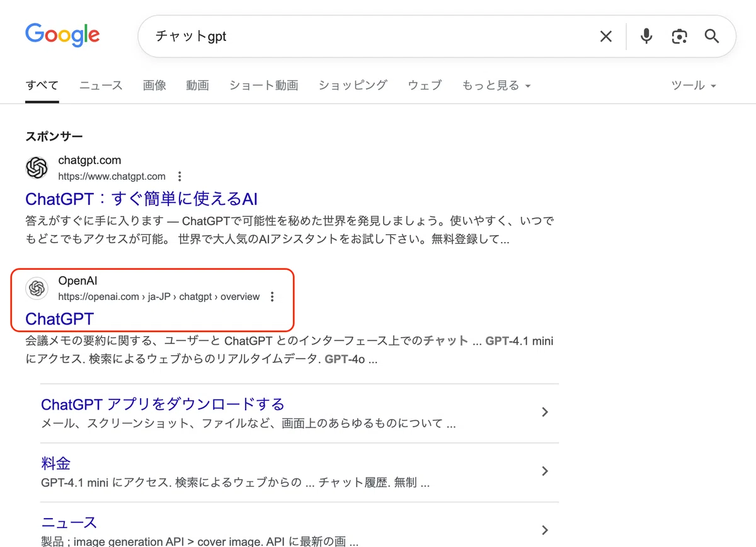Click snippet starting 答えがすぐに手に入ります
The width and height of the screenshot is (756, 547).
click(x=290, y=231)
